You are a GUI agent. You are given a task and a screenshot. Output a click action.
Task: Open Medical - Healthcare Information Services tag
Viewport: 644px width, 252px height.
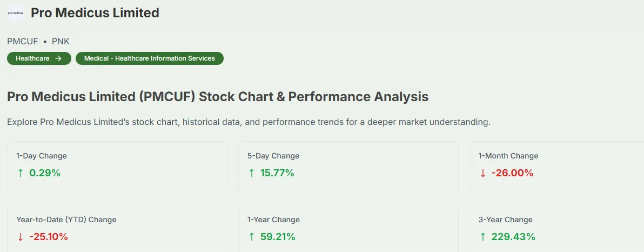point(150,58)
